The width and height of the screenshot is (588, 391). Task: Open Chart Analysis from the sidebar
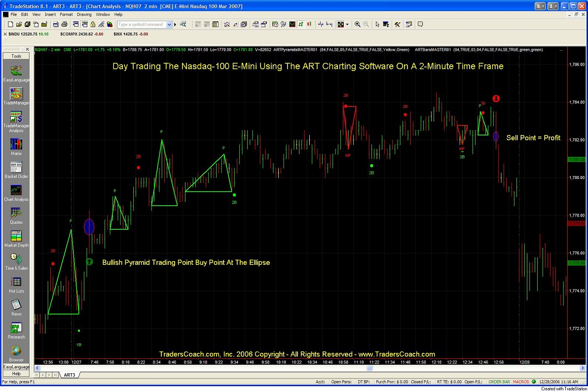(16, 193)
